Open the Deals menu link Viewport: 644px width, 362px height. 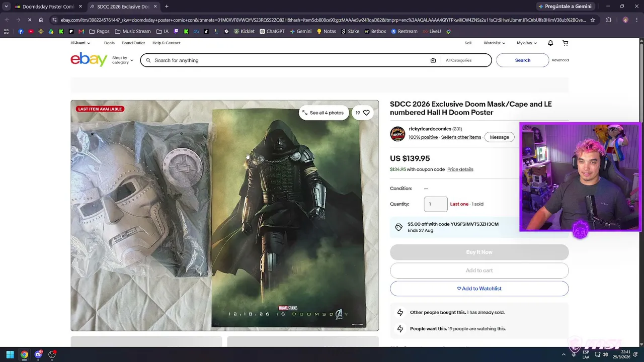[x=109, y=43]
